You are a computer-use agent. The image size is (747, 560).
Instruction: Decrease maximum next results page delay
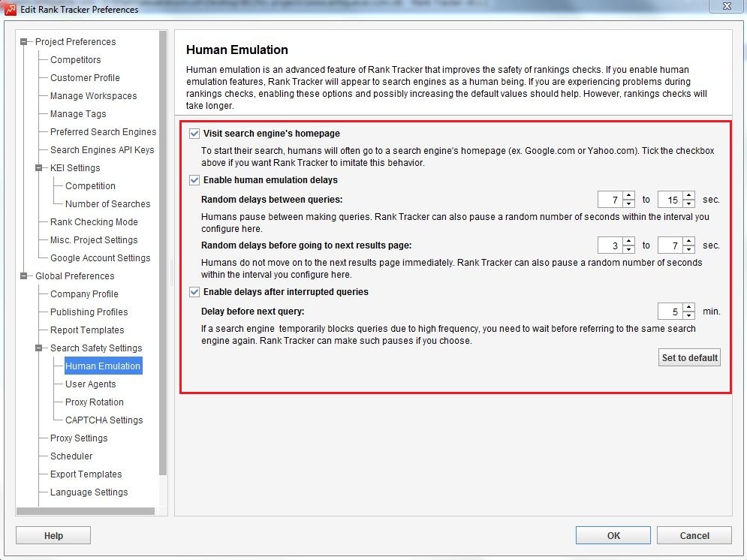[x=689, y=249]
